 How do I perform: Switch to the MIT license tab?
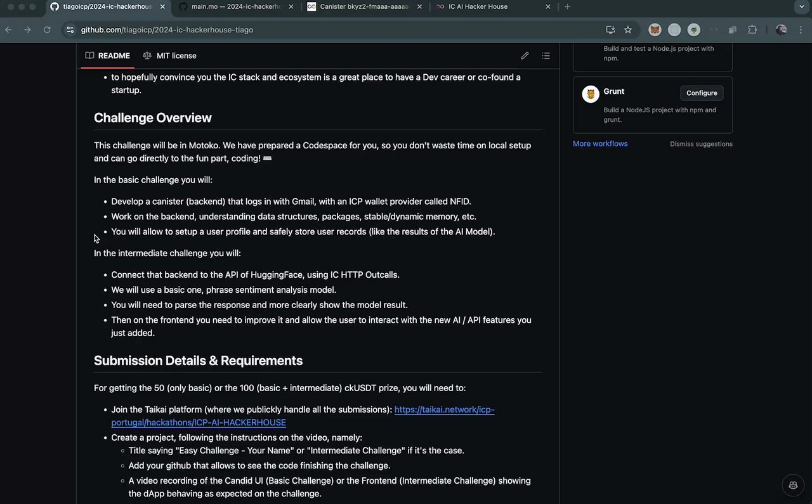click(169, 56)
